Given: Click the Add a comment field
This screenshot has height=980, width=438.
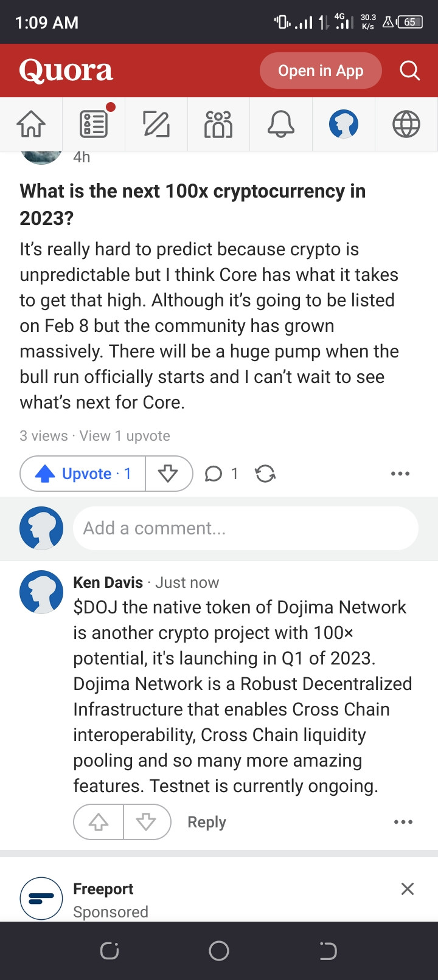Looking at the screenshot, I should [245, 528].
